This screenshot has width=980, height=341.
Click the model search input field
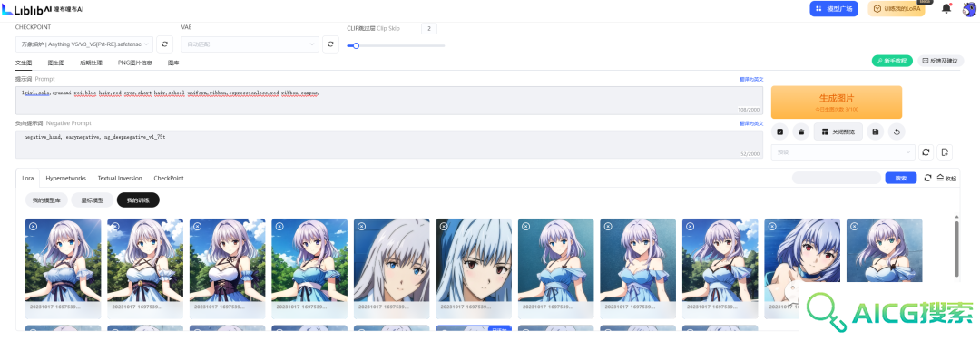[837, 178]
